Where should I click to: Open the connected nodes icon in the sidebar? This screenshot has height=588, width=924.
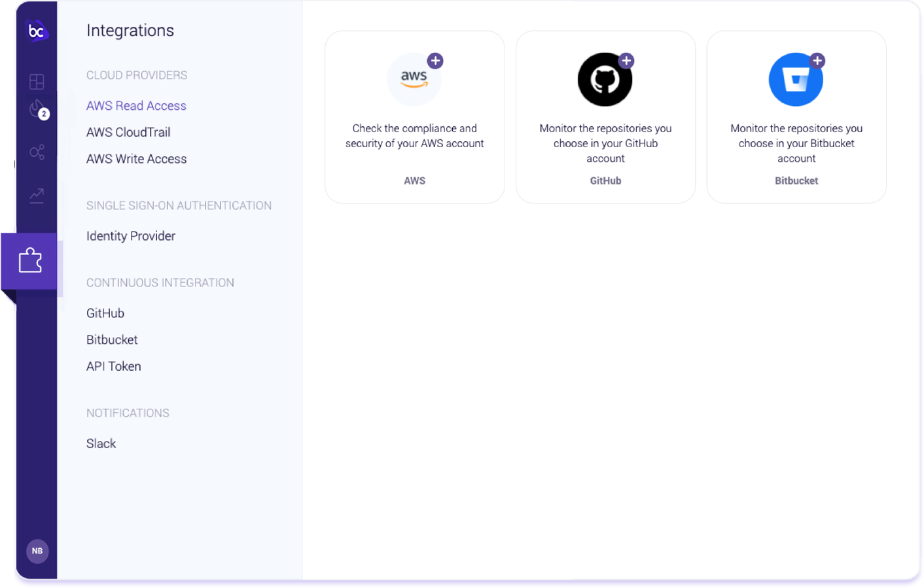[x=37, y=152]
